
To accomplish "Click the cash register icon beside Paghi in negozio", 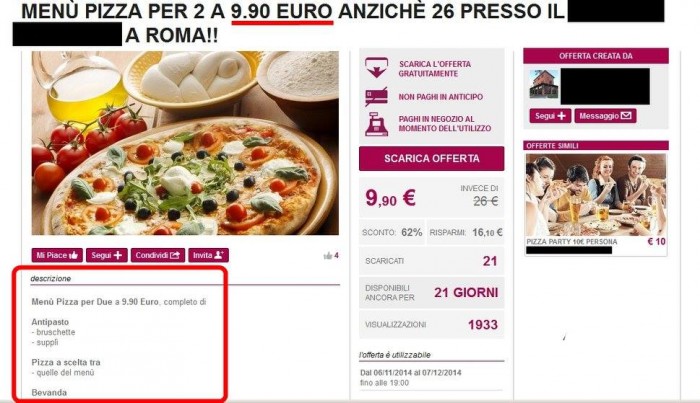I will pos(376,124).
